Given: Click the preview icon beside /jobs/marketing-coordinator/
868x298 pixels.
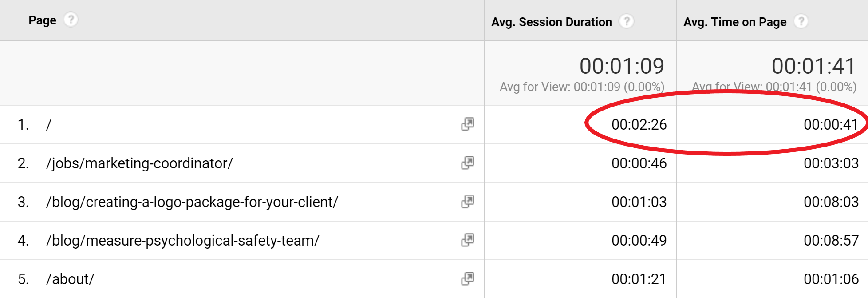Looking at the screenshot, I should tap(468, 163).
